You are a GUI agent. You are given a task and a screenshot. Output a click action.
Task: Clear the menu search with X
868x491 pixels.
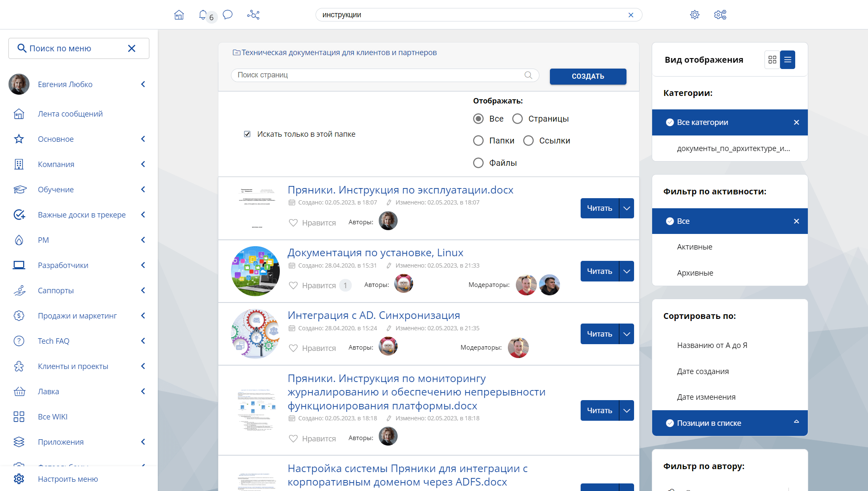132,48
